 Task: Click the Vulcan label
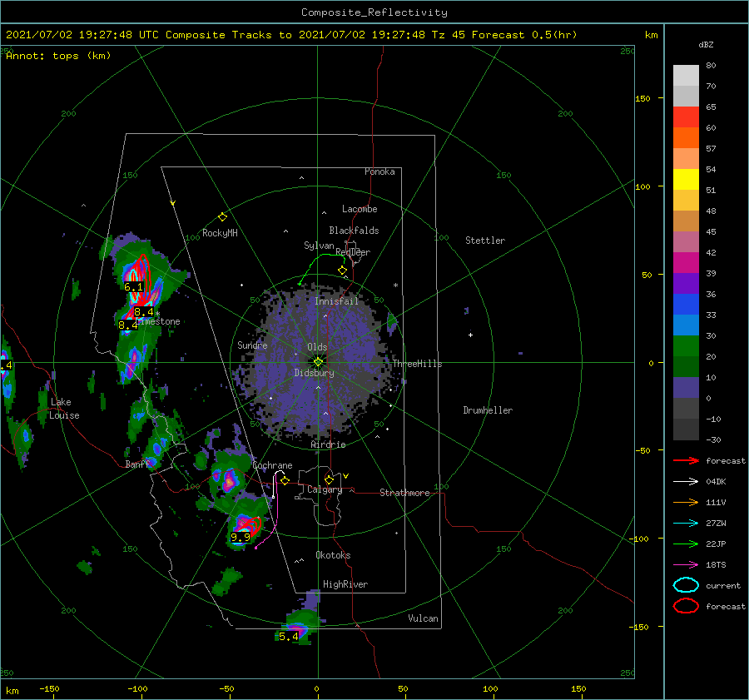pyautogui.click(x=423, y=618)
